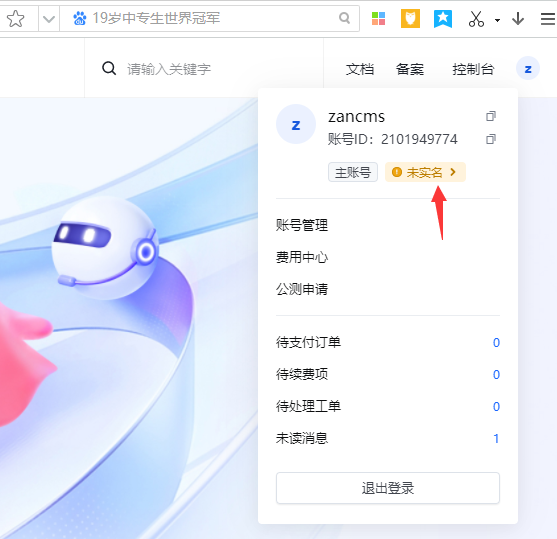Open the download arrow icon
The height and width of the screenshot is (539, 557).
[x=518, y=18]
